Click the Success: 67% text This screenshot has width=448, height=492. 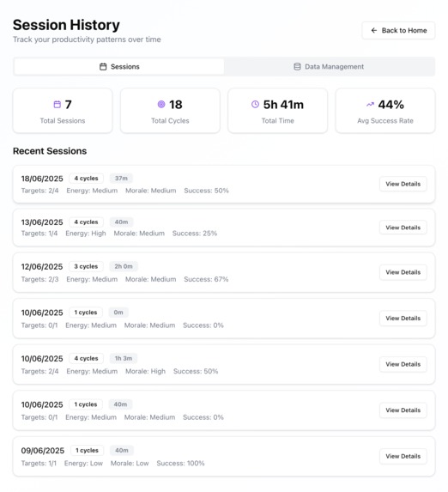(206, 279)
